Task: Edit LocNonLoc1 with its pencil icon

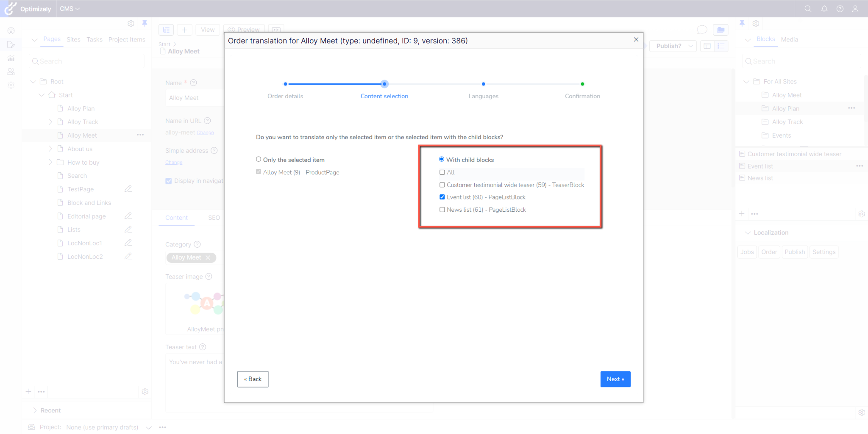Action: tap(128, 243)
